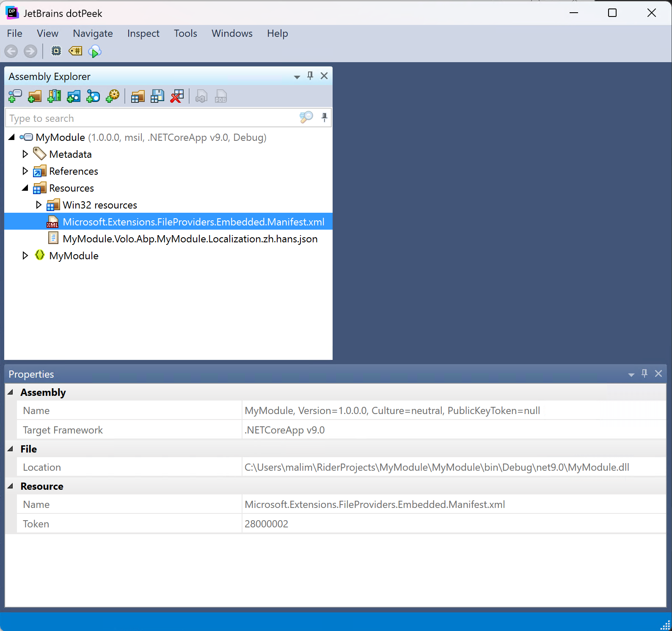The width and height of the screenshot is (672, 631).
Task: Open the Navigate menu
Action: pos(93,33)
